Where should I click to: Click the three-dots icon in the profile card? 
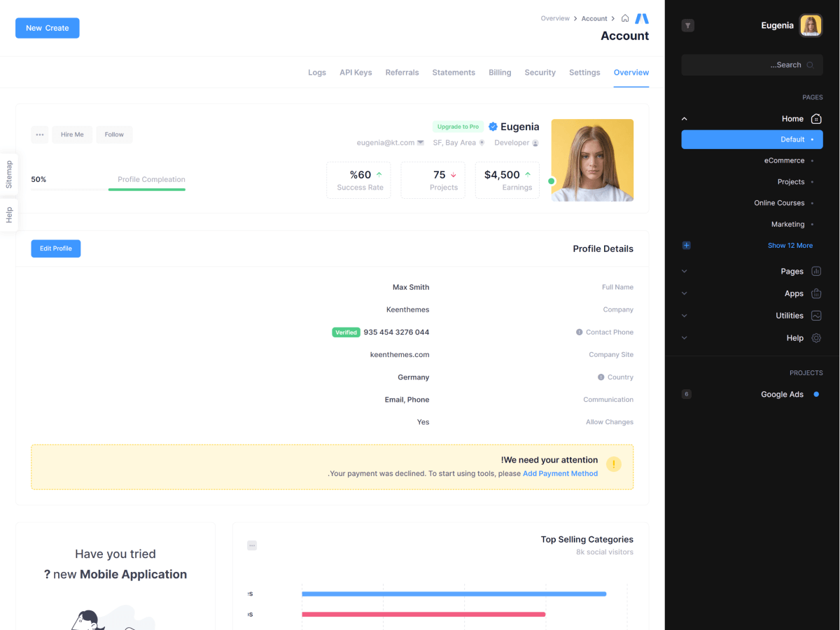(x=40, y=134)
